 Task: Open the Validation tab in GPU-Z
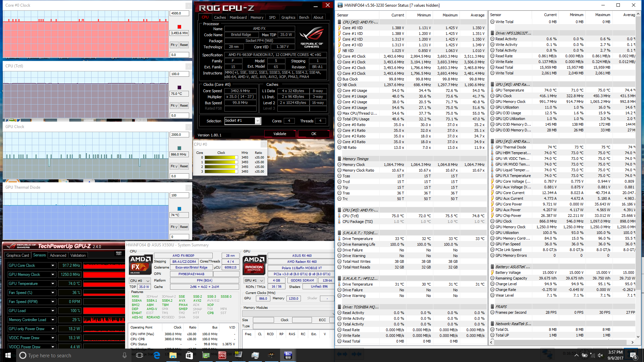tap(78, 255)
